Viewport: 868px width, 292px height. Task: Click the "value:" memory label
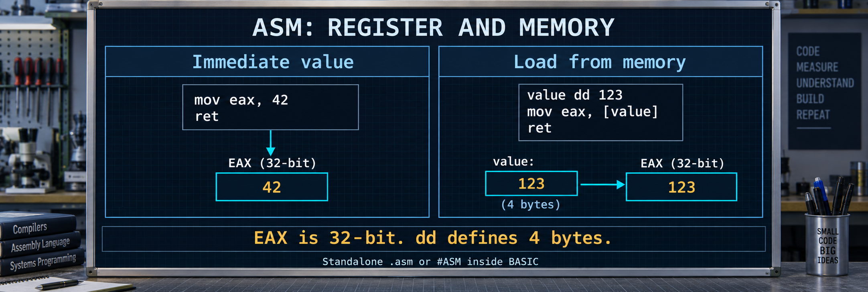click(x=513, y=161)
